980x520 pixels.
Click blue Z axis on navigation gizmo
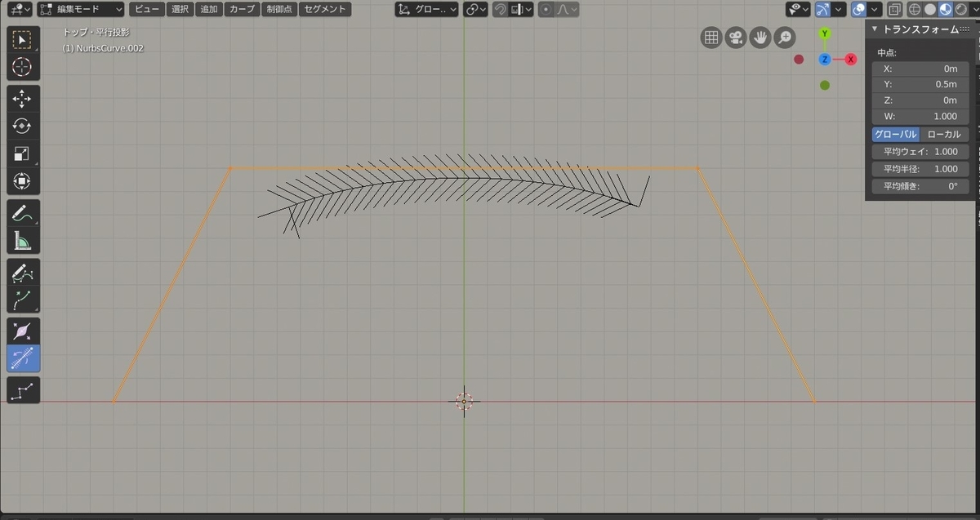[x=825, y=60]
